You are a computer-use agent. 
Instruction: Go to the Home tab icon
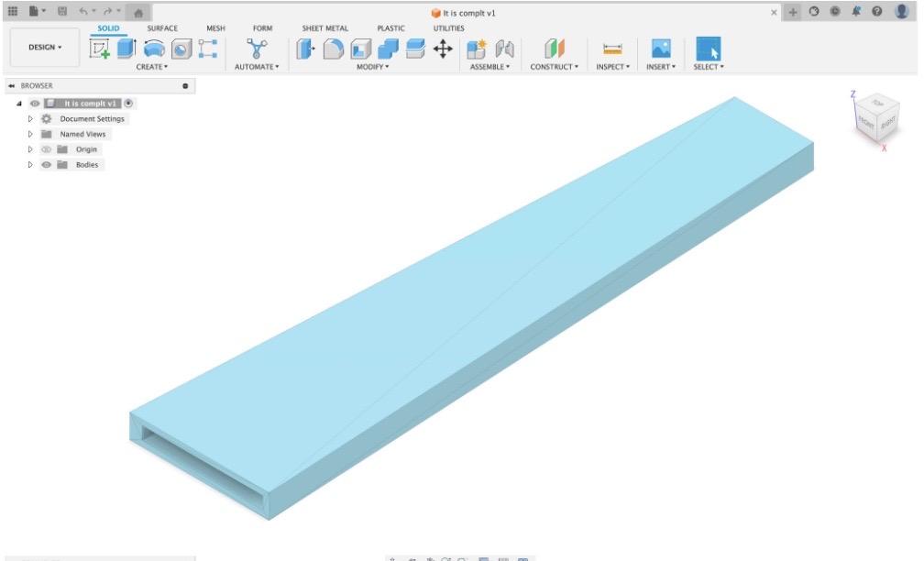tap(138, 13)
